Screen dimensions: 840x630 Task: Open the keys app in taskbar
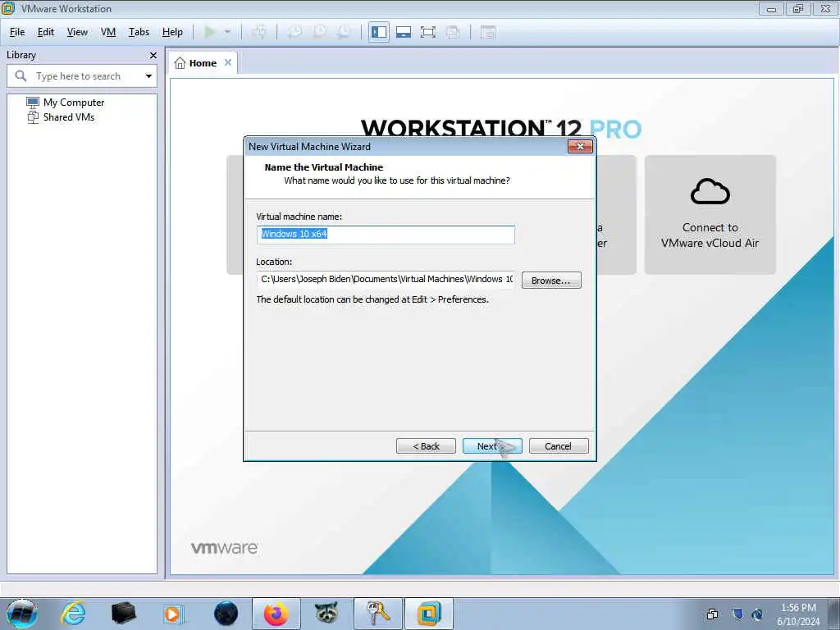click(x=377, y=614)
